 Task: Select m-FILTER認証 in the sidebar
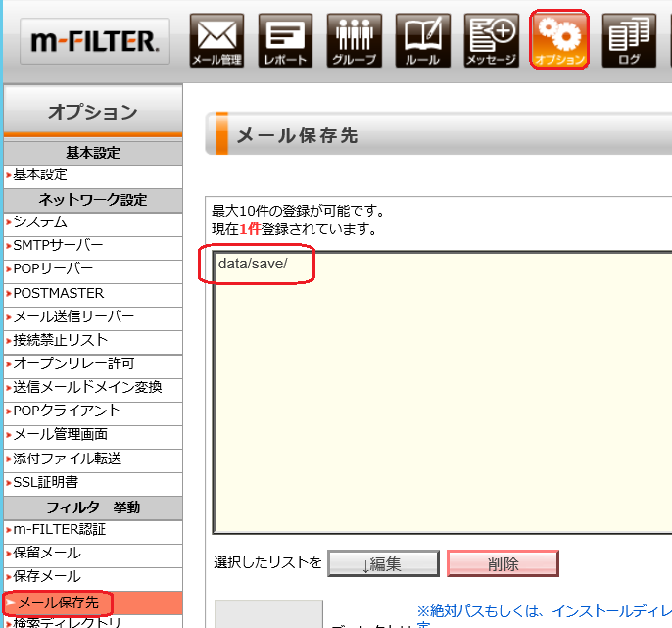59,529
